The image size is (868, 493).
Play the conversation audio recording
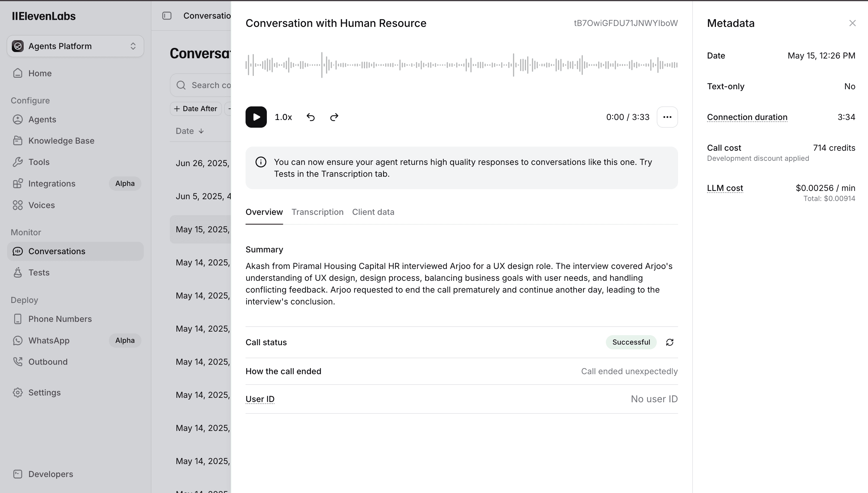click(256, 117)
